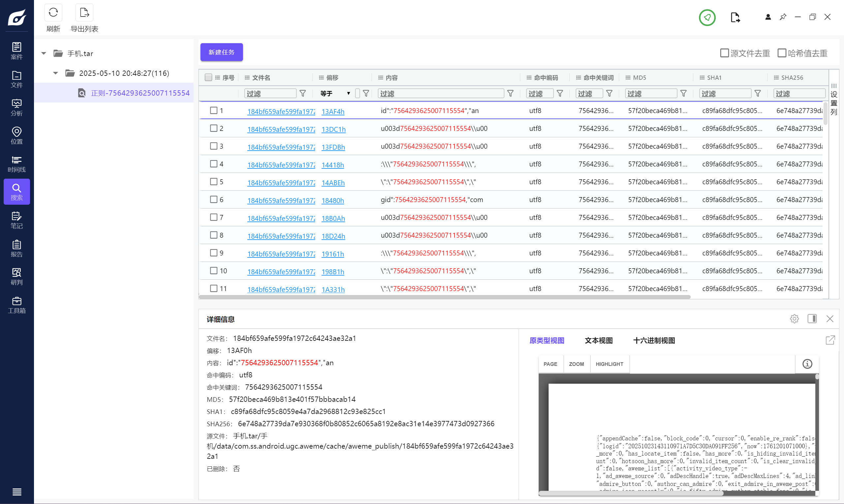The image size is (844, 504).
Task: Click the New Task (新建任务) button
Action: click(222, 52)
